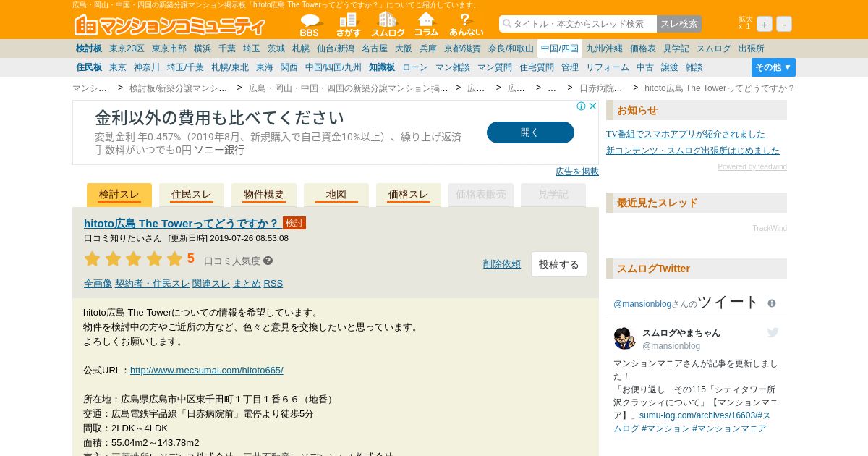Click the スムログやまちゃん avatar image

click(x=624, y=338)
